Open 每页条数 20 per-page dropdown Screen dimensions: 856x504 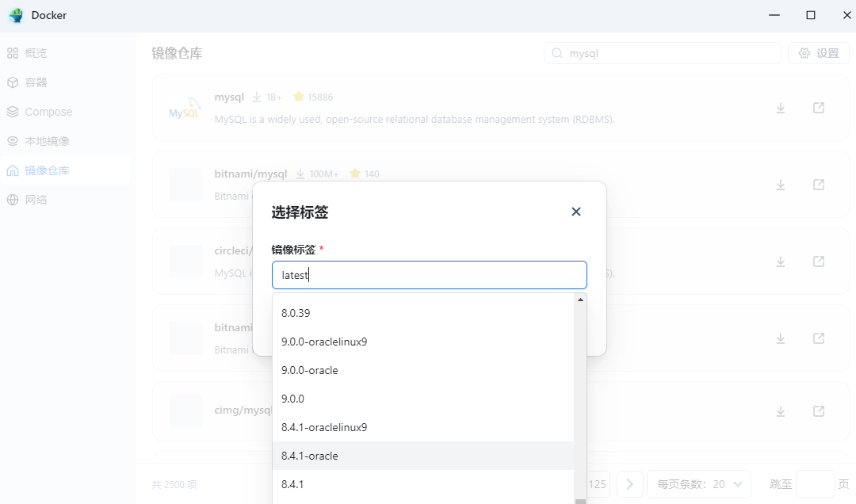coord(699,484)
